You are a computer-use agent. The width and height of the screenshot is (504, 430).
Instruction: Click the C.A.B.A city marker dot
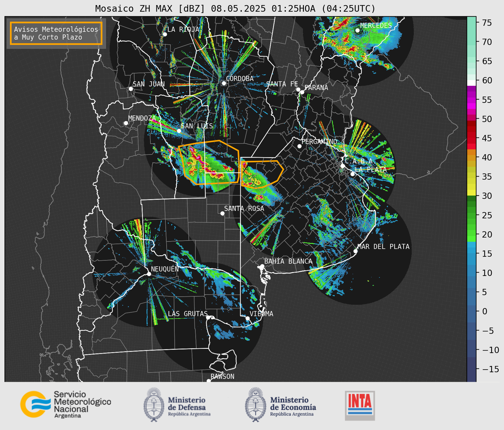click(x=343, y=166)
